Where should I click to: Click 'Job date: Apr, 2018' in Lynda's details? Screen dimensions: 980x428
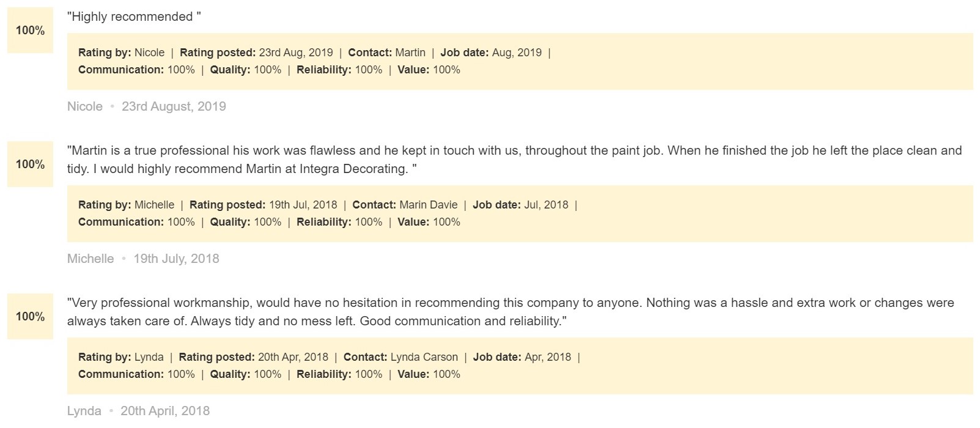click(522, 357)
